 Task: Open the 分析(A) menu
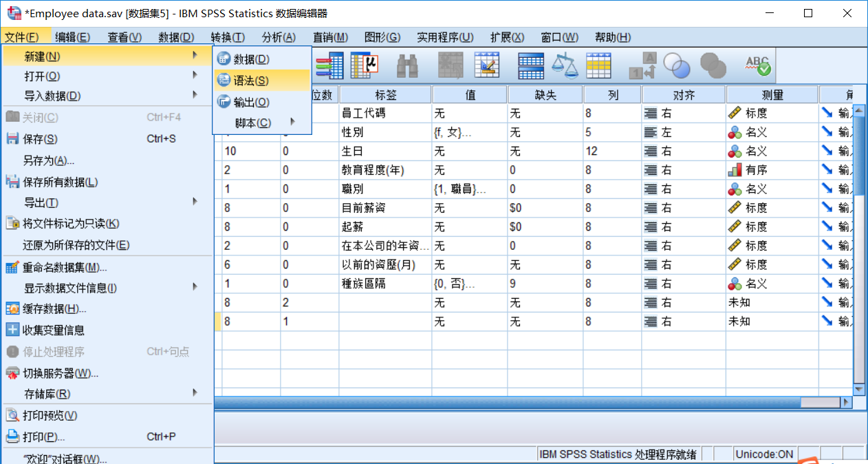pos(279,37)
